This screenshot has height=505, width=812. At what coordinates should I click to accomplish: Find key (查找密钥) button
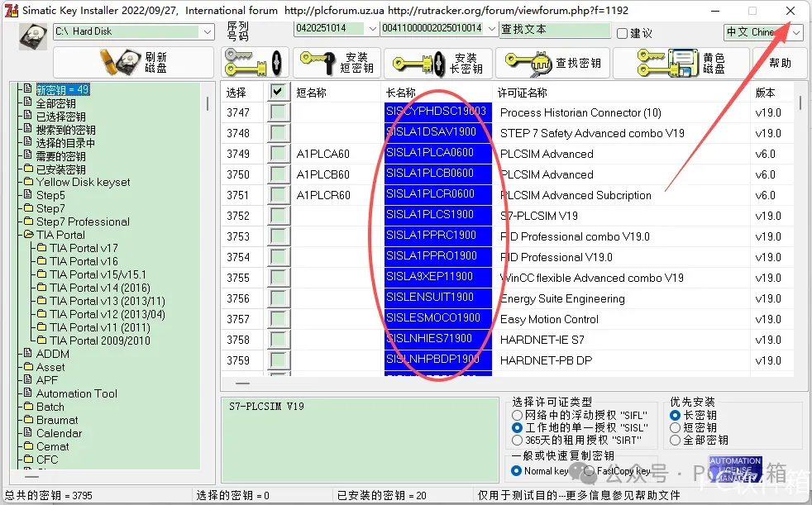553,63
